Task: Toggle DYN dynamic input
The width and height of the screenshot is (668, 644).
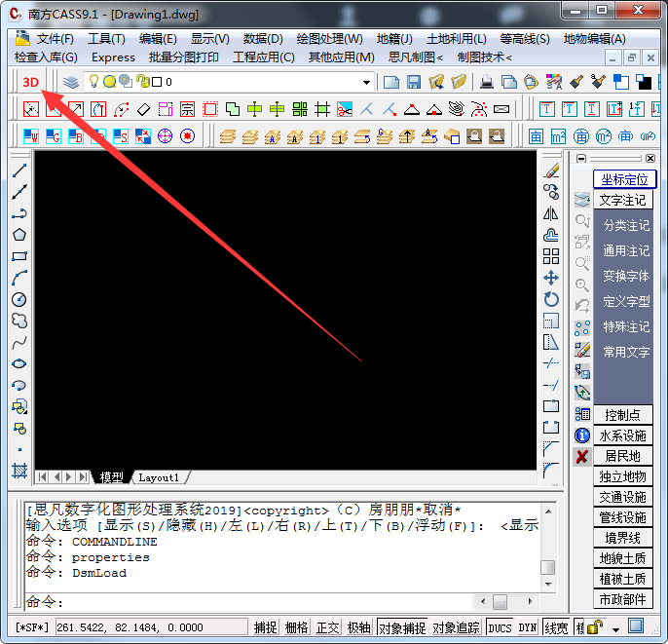Action: [528, 627]
